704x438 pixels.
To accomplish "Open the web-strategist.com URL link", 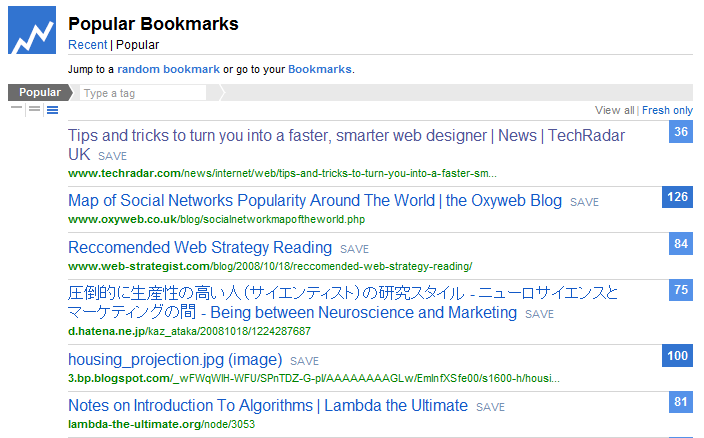I will click(270, 267).
